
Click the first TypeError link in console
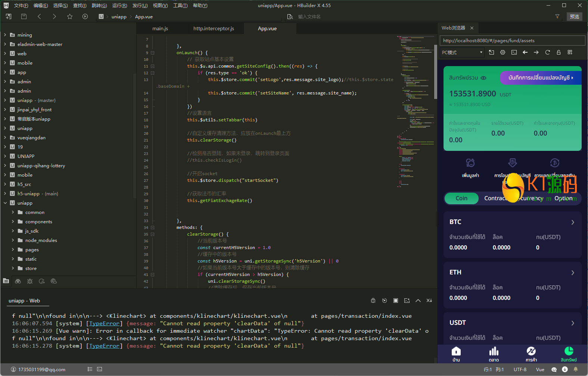coord(104,323)
